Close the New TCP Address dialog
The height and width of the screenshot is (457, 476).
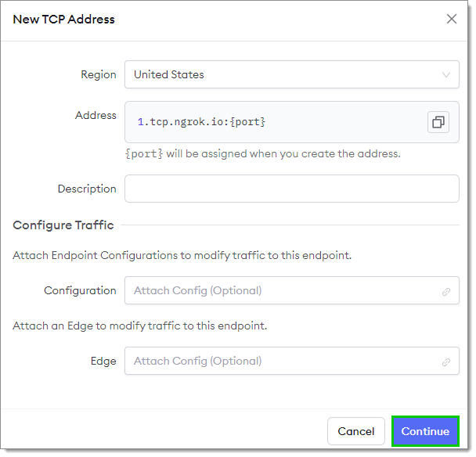pos(452,19)
